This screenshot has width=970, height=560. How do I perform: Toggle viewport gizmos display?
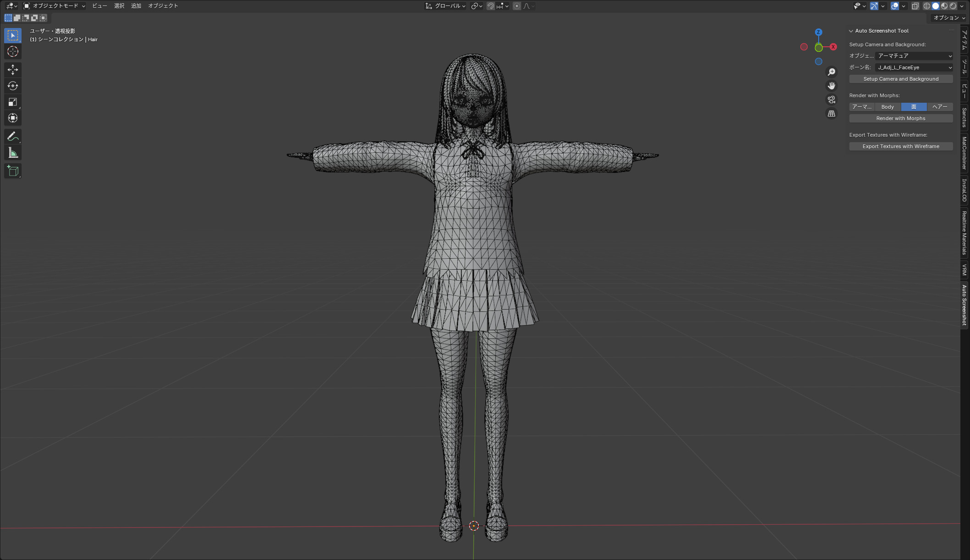point(874,6)
